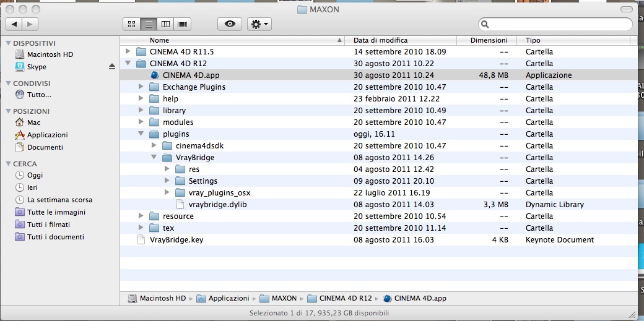Expand the resource folder
The height and width of the screenshot is (321, 644).
[141, 216]
